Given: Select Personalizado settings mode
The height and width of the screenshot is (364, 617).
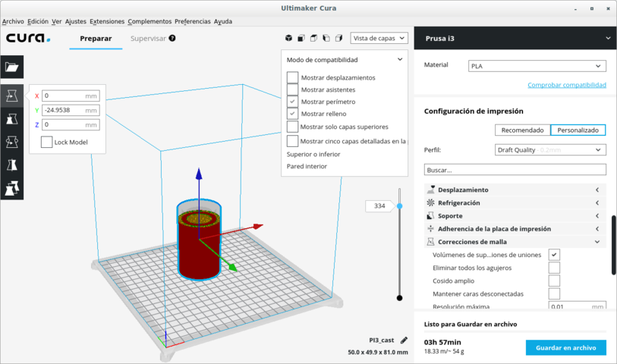Looking at the screenshot, I should pos(578,130).
